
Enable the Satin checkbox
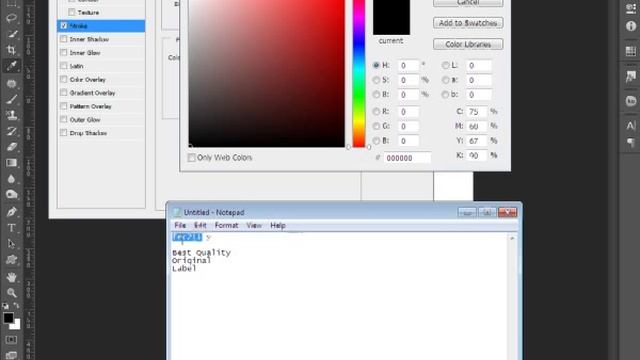[x=64, y=66]
